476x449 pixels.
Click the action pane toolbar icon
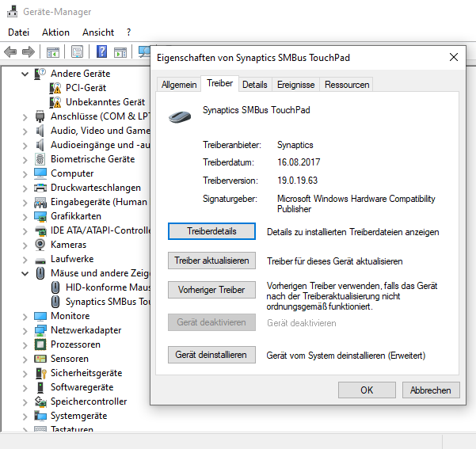click(x=120, y=52)
